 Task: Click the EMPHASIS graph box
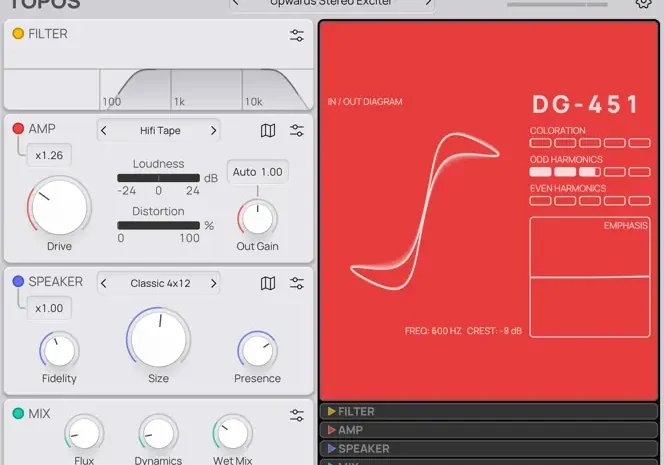coord(590,277)
